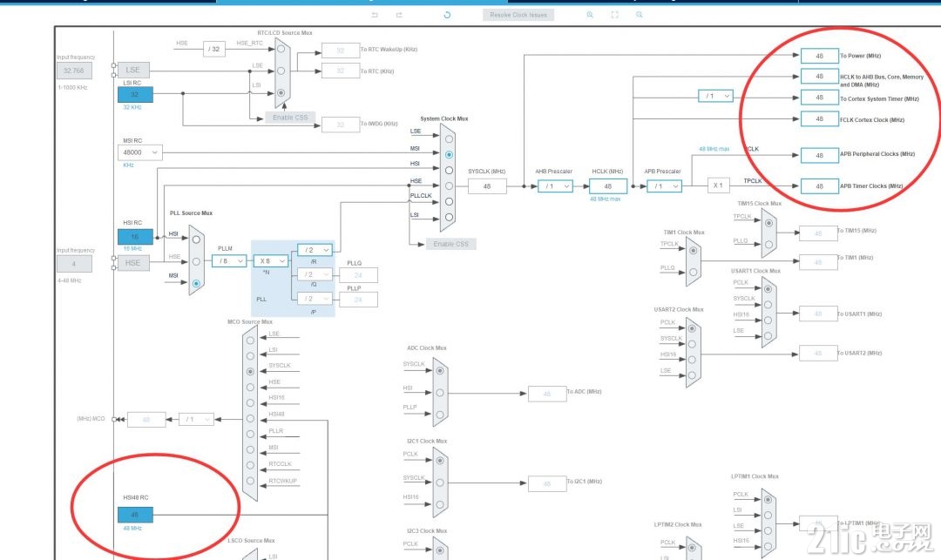Select HSI48 in MCO Source Mux

(250, 419)
